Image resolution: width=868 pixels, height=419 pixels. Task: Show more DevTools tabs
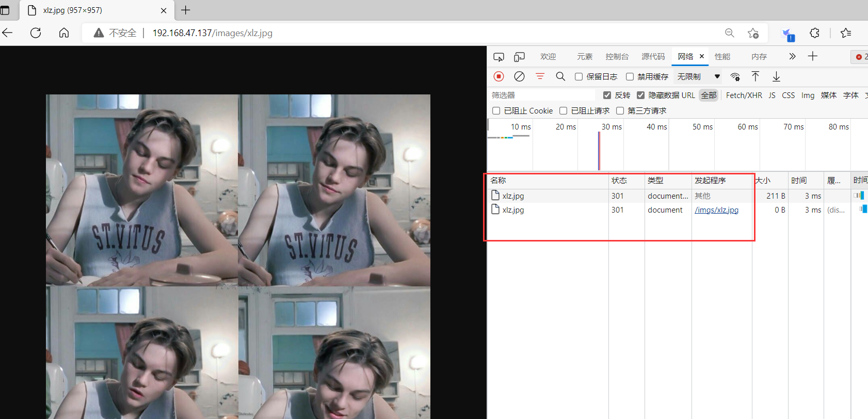pyautogui.click(x=792, y=56)
